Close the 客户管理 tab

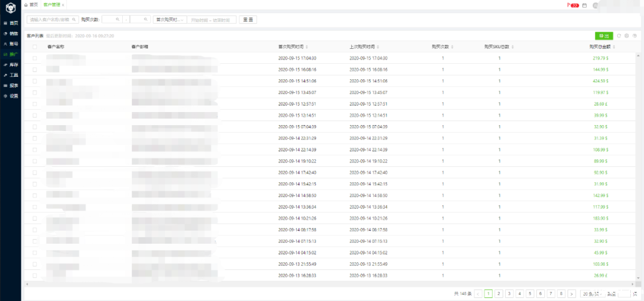point(63,5)
